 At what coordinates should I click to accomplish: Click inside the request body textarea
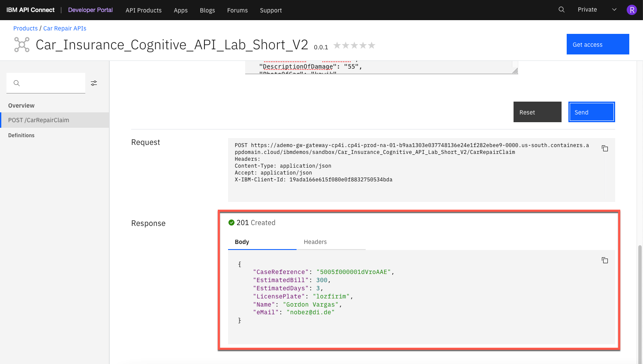coord(382,67)
